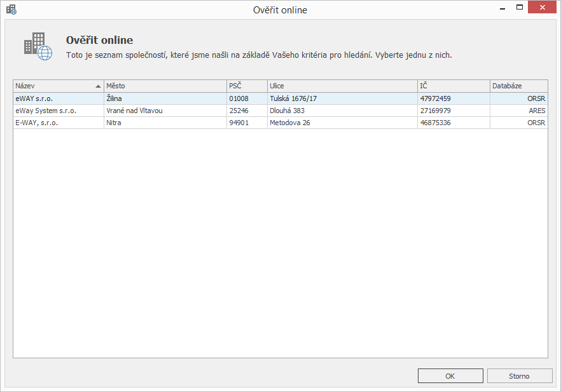Sort by Název column header
The height and width of the screenshot is (392, 561).
click(x=59, y=86)
